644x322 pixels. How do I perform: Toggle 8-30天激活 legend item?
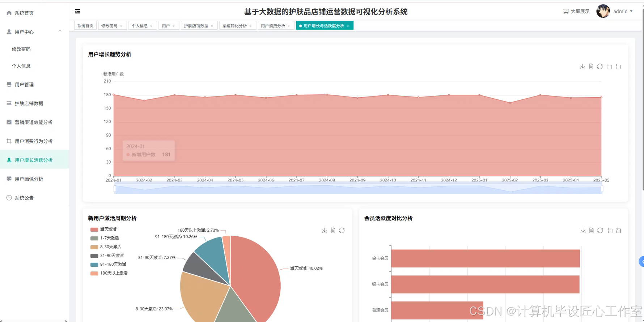coord(106,247)
